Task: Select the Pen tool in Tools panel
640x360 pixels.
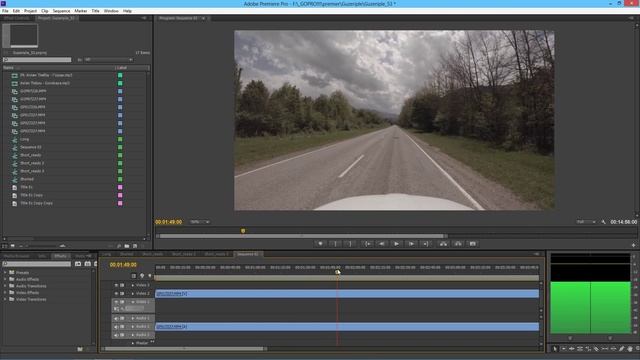Action: tap(621, 349)
